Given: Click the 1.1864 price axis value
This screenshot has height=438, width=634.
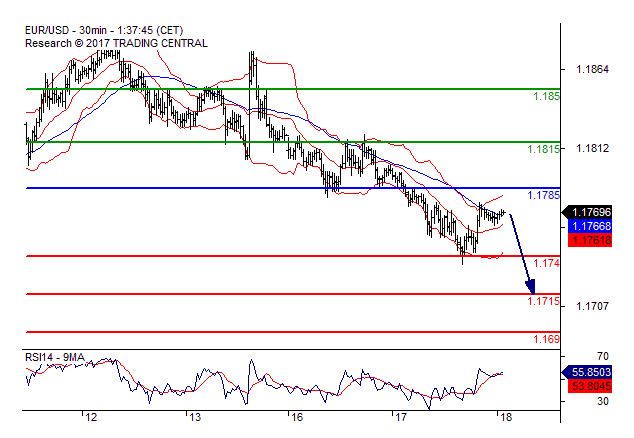Looking at the screenshot, I should (592, 69).
